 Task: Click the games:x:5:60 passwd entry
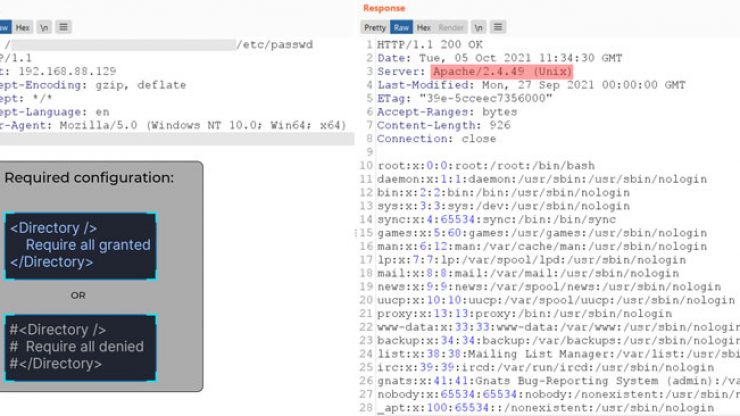click(x=542, y=233)
